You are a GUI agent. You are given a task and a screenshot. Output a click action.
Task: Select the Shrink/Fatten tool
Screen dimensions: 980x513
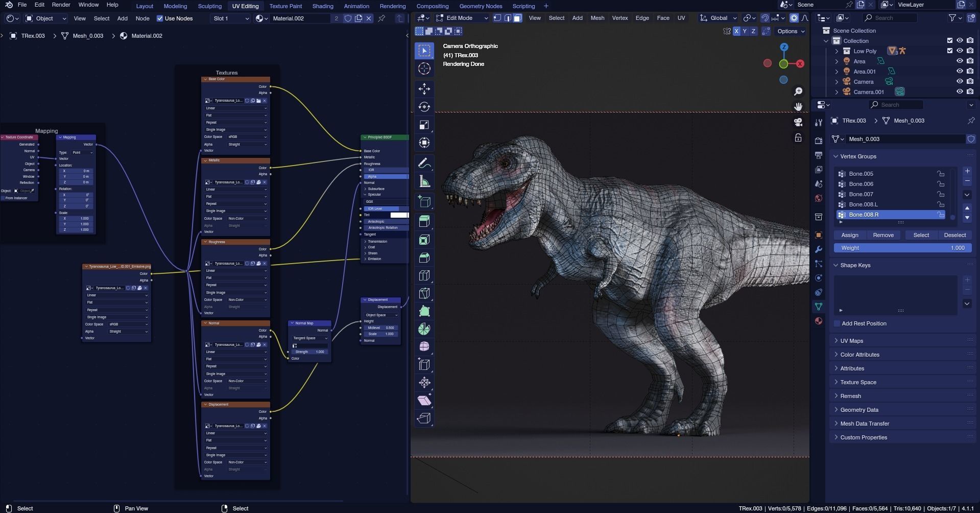(424, 383)
